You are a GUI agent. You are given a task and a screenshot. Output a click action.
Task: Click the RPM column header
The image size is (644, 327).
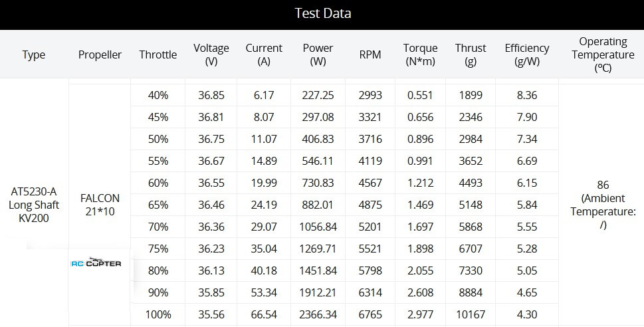pyautogui.click(x=370, y=54)
